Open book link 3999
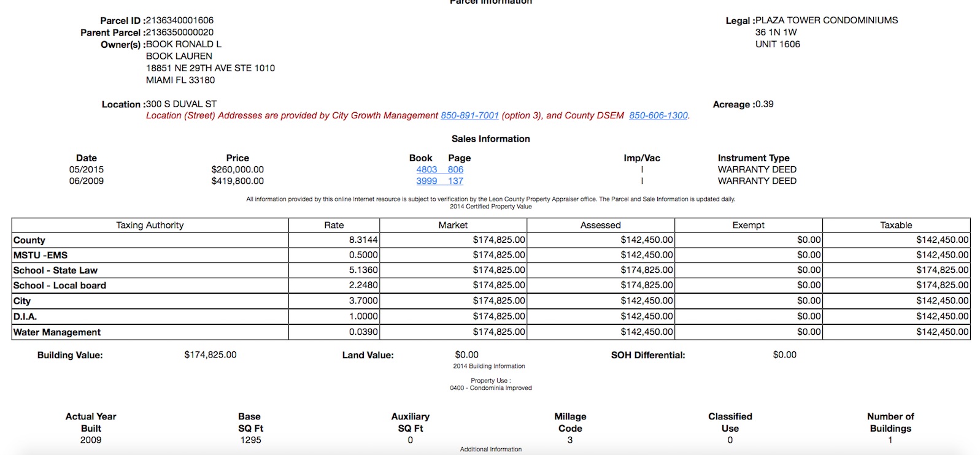 [426, 181]
